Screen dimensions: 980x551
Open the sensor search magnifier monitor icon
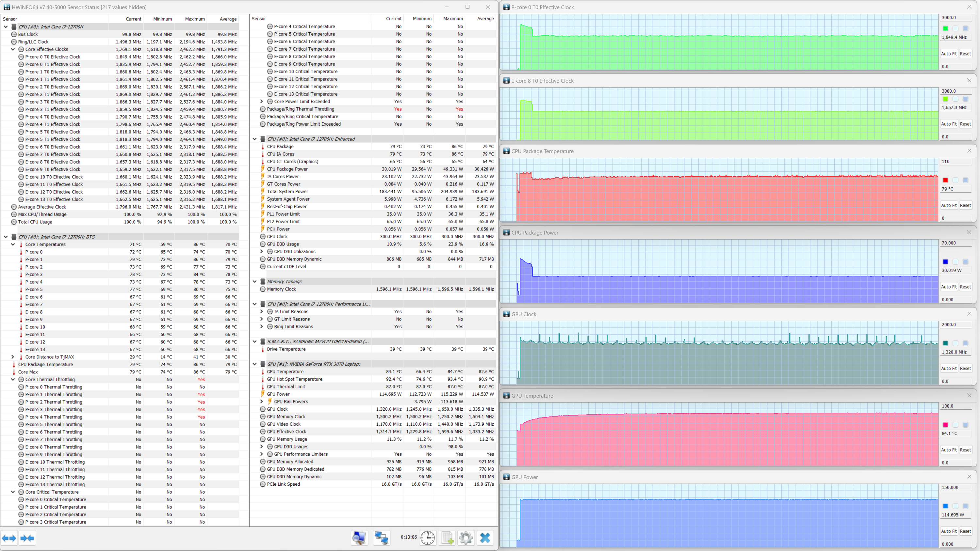[359, 538]
